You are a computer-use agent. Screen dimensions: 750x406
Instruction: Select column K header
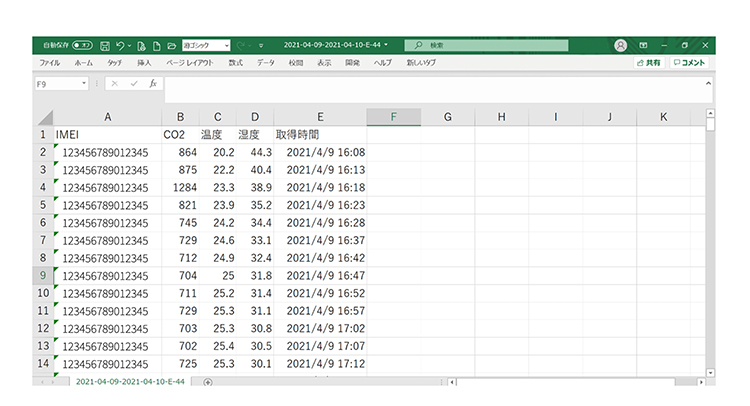click(663, 117)
